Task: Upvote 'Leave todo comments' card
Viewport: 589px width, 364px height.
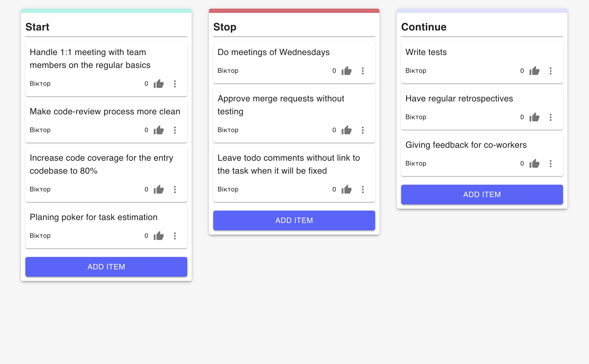Action: 347,190
